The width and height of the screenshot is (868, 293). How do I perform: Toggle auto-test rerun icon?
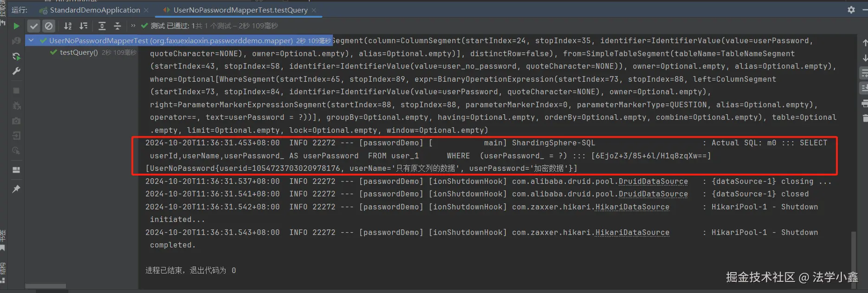pyautogui.click(x=16, y=56)
